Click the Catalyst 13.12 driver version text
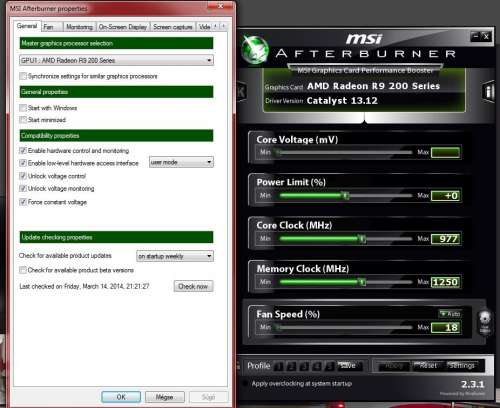This screenshot has width=500, height=408. (342, 101)
